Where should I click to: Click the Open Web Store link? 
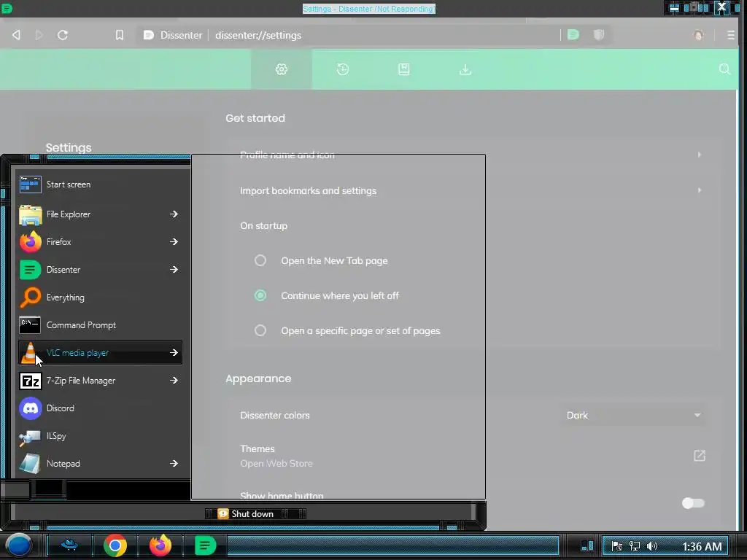(x=276, y=463)
